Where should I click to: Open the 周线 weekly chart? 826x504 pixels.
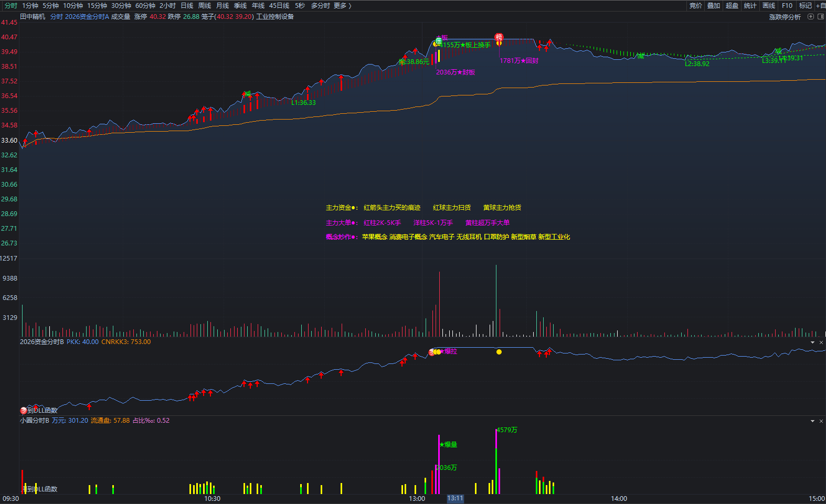click(205, 6)
